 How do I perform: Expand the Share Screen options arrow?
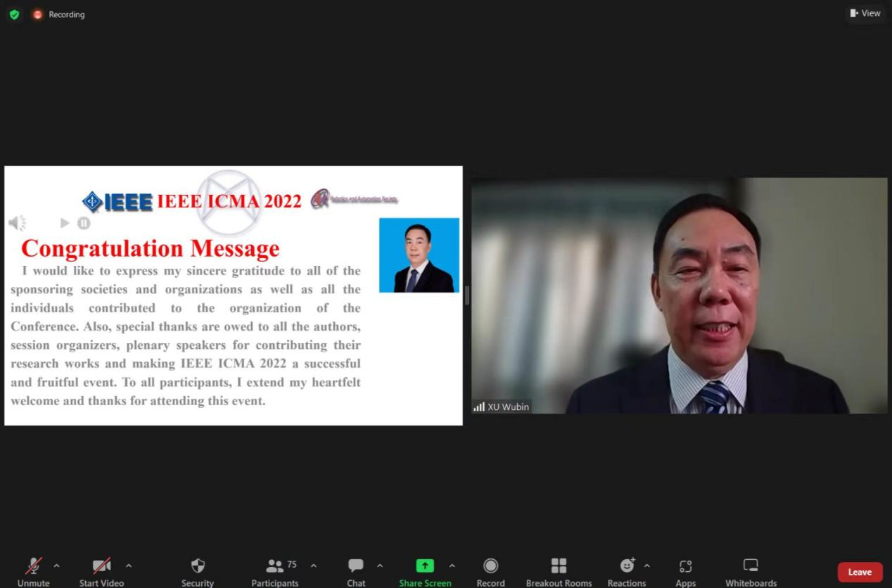tap(452, 565)
